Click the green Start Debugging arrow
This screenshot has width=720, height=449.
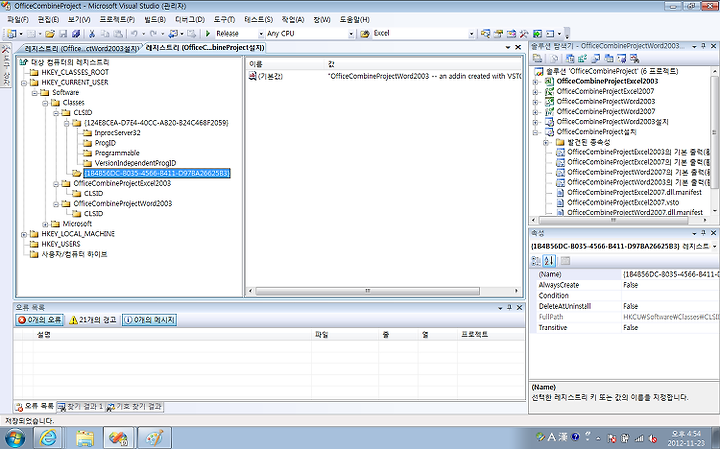208,34
